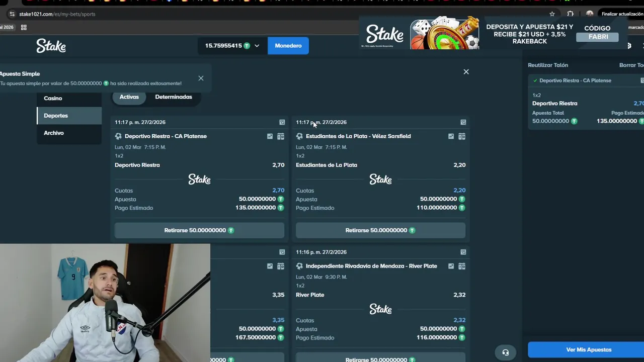This screenshot has height=362, width=644.
Task: Select Deportes in the sidebar
Action: tap(69, 116)
